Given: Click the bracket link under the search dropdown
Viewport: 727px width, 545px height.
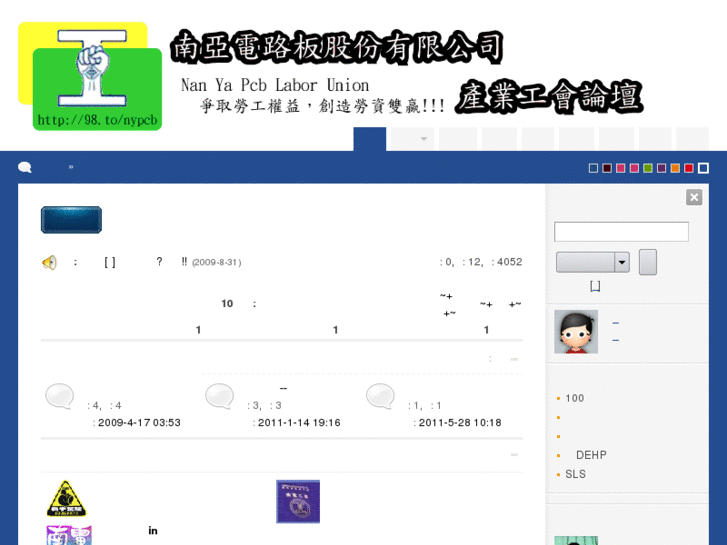Looking at the screenshot, I should point(595,286).
